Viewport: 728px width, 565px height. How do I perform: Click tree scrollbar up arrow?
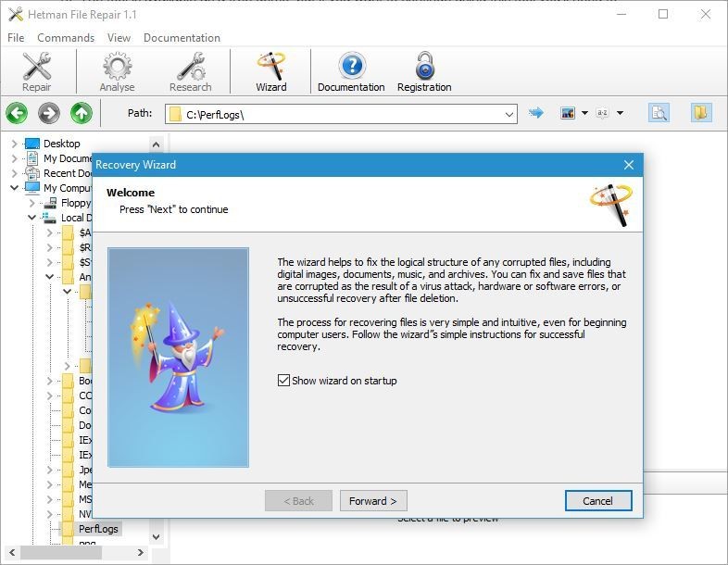point(156,144)
